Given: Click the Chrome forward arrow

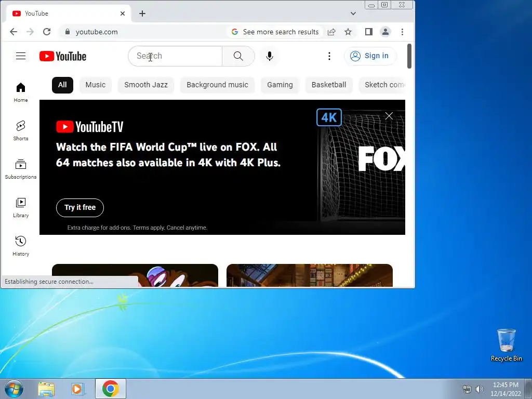Looking at the screenshot, I should point(30,32).
